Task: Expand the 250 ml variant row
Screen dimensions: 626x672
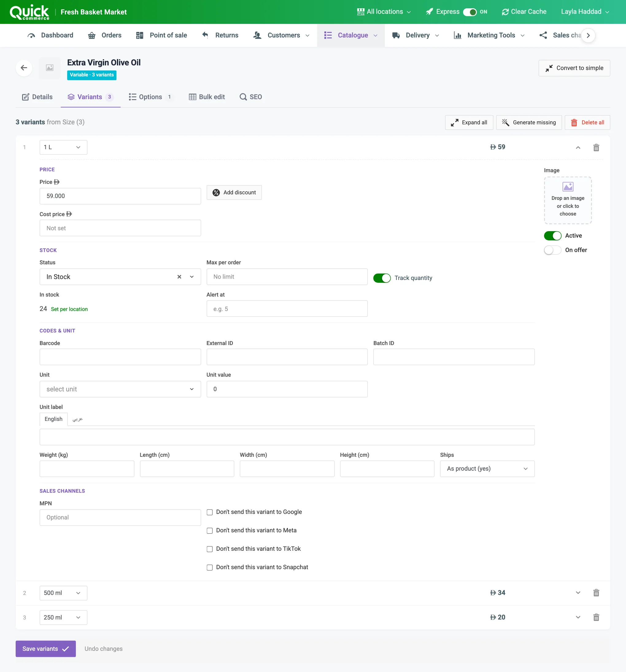Action: click(578, 617)
